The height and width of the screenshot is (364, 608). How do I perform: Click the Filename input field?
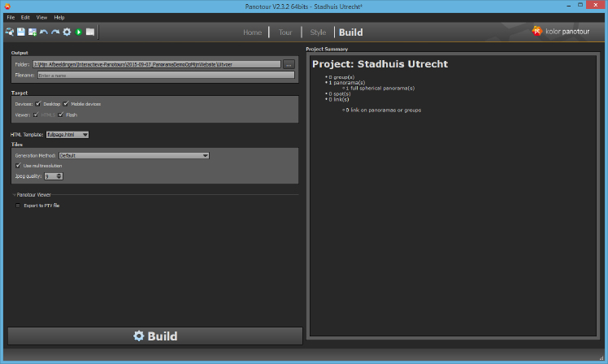tap(166, 76)
